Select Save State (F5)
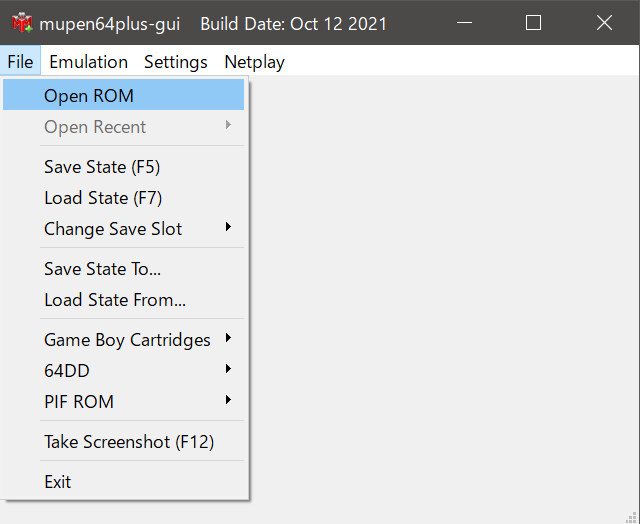 point(124,167)
